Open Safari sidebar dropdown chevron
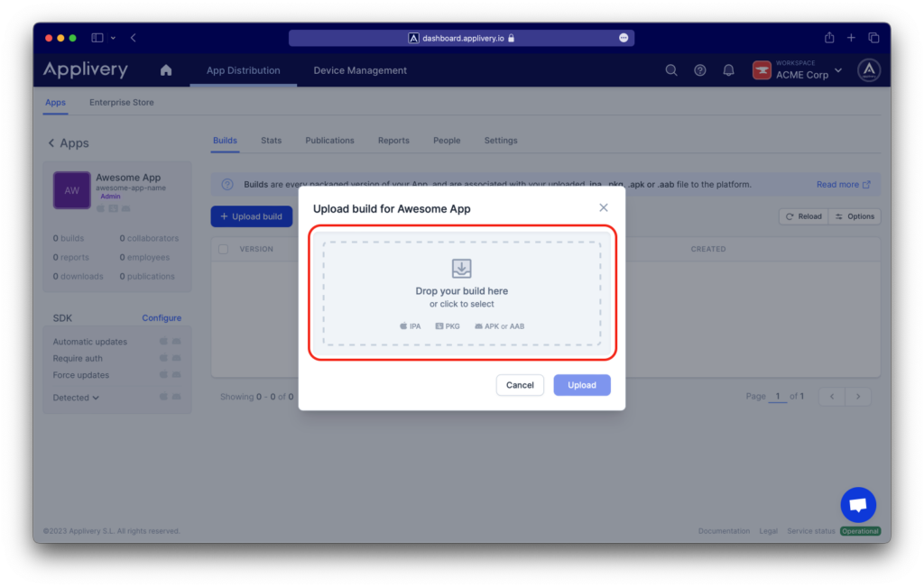Viewport: 924px width, 587px height. [113, 38]
